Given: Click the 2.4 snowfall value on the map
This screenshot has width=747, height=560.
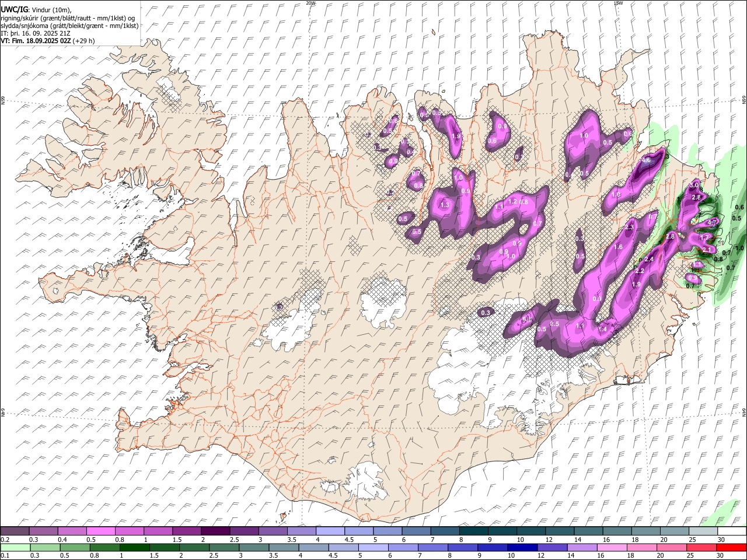Looking at the screenshot, I should pyautogui.click(x=649, y=259).
